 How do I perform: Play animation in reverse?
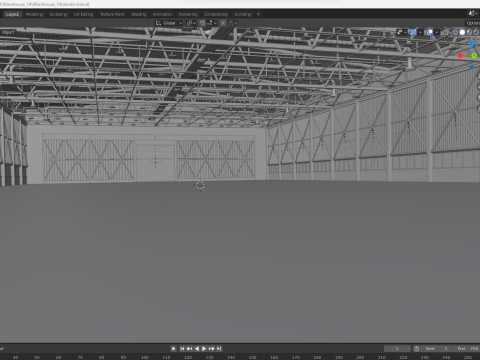point(197,349)
